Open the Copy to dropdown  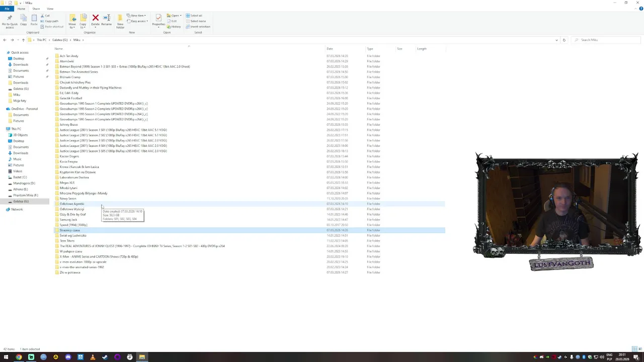point(83,21)
